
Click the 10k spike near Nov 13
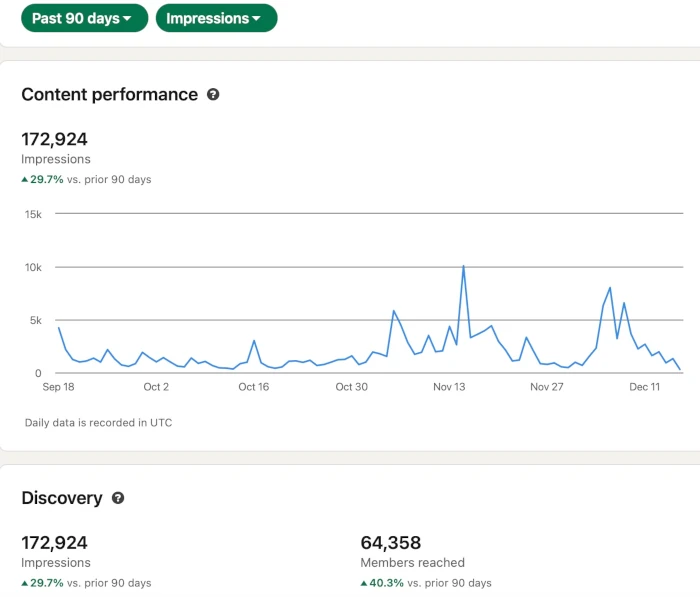463,267
